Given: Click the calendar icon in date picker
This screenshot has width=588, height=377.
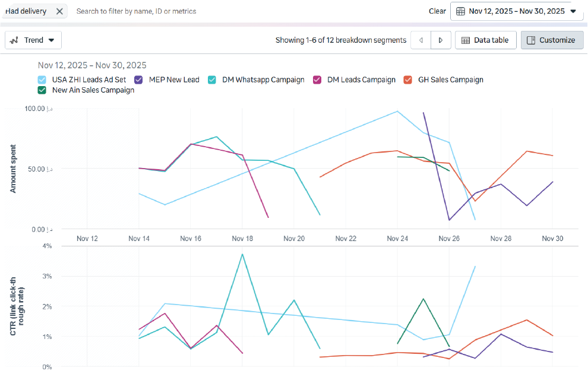Looking at the screenshot, I should 460,11.
